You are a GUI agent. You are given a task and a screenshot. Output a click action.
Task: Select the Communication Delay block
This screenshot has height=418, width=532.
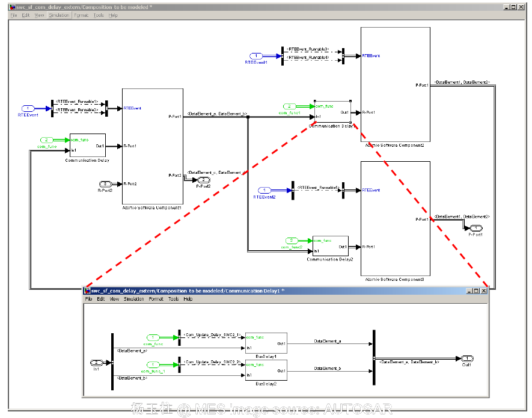[87, 144]
